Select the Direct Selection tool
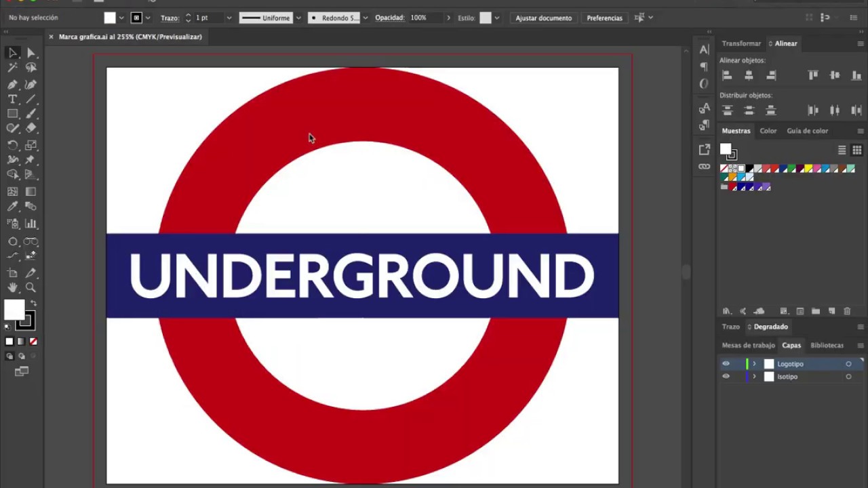The image size is (868, 488). pyautogui.click(x=31, y=53)
